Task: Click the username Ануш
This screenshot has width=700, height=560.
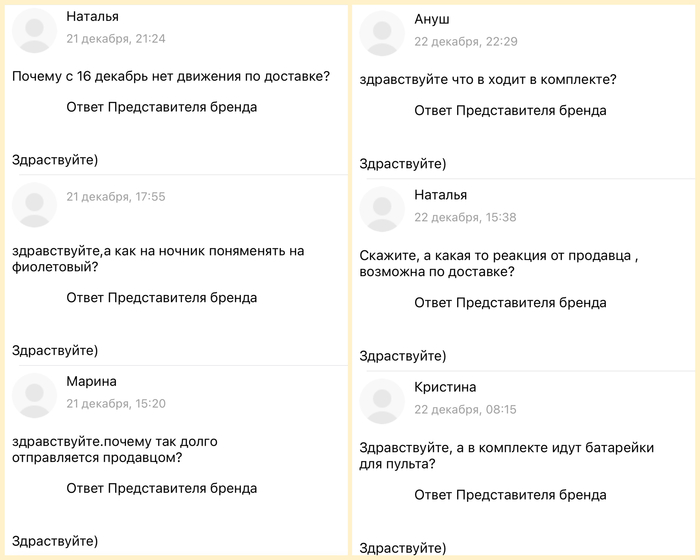Action: (432, 19)
